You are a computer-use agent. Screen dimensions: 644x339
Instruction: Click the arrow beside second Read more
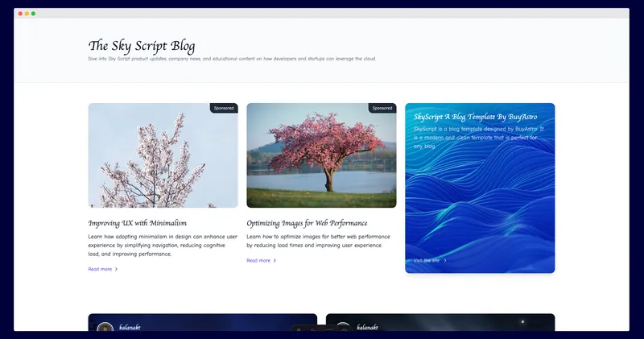(x=275, y=260)
